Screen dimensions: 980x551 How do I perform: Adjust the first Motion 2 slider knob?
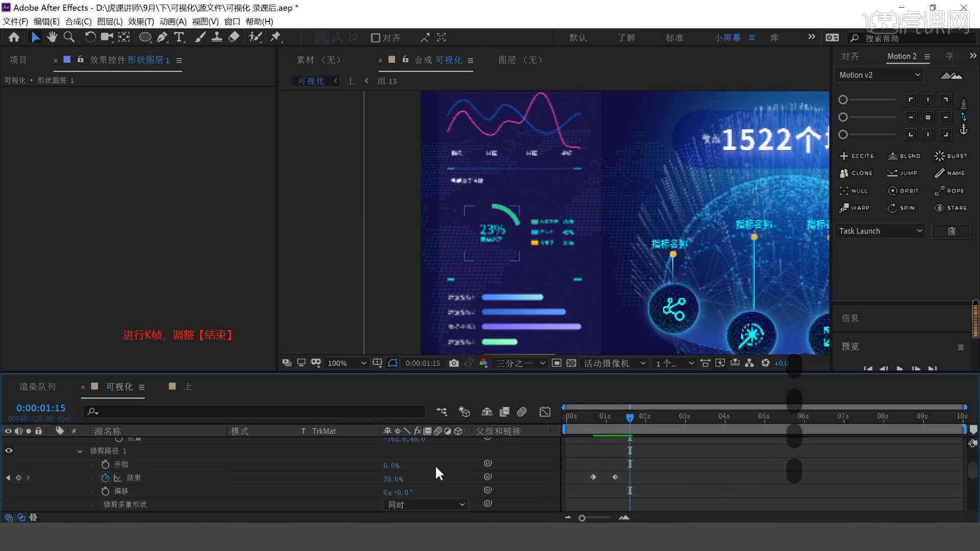[843, 100]
